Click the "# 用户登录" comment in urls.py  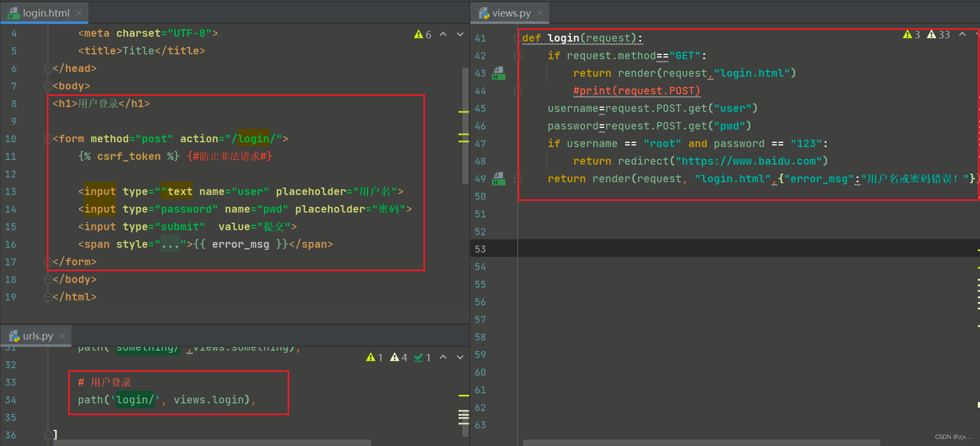pyautogui.click(x=104, y=382)
